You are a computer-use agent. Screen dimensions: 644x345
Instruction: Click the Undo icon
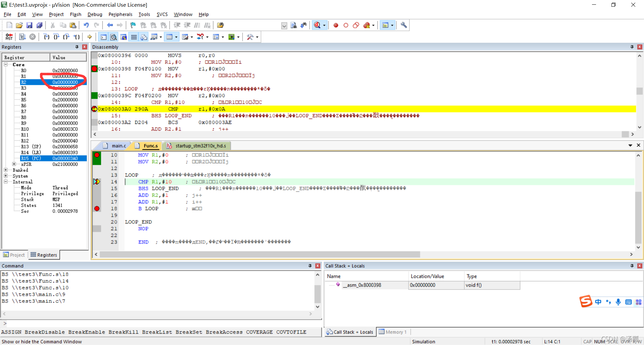[x=86, y=25]
